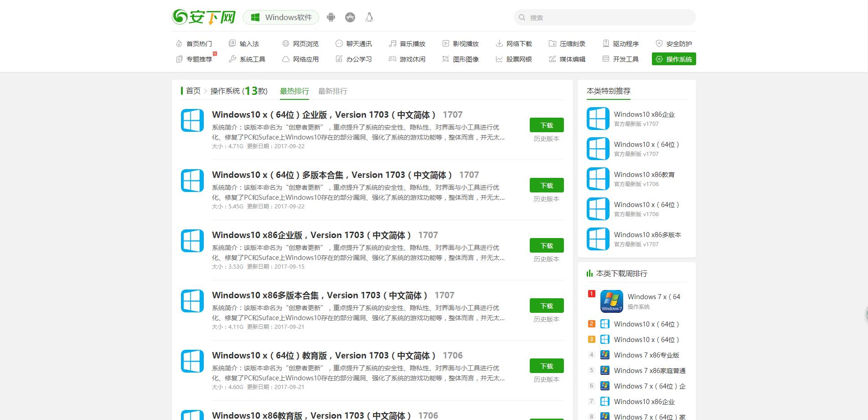Open 股票网银 category
The image size is (868, 420).
(x=514, y=59)
